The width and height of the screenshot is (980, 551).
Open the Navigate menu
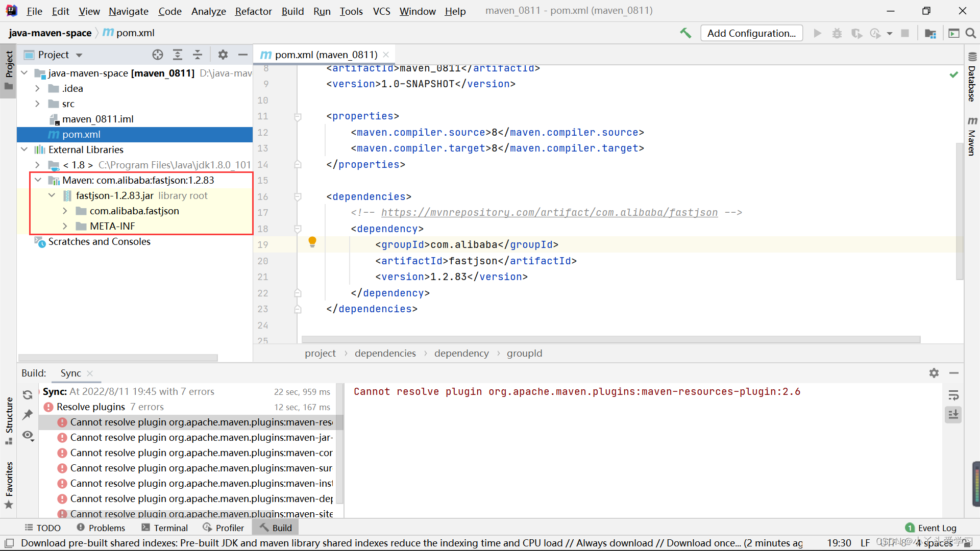coord(129,11)
